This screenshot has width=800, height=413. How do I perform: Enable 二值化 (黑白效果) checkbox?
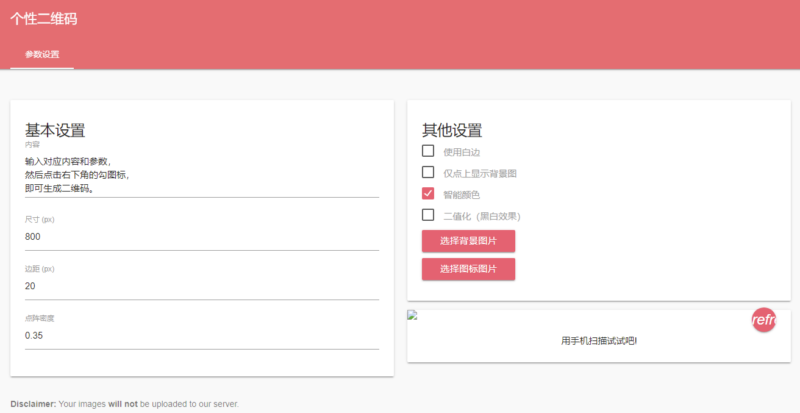(428, 215)
